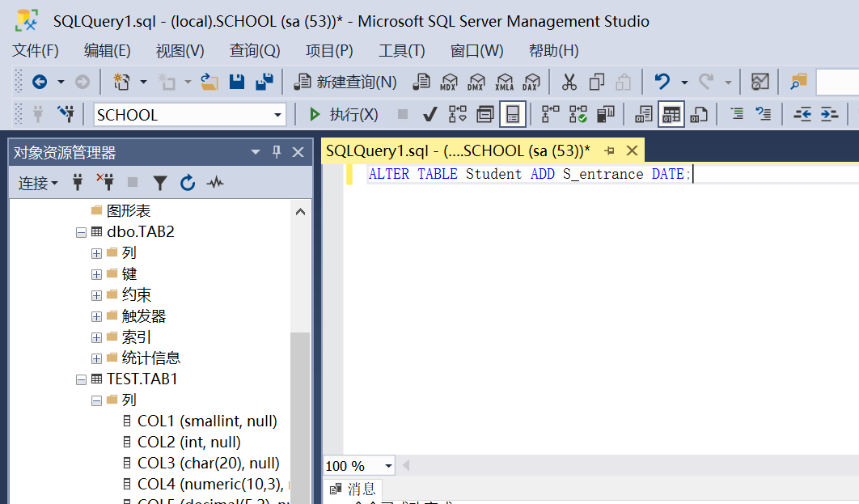Select the COL3 (char(20), null) column
Screen dimensions: 859x504
208,464
